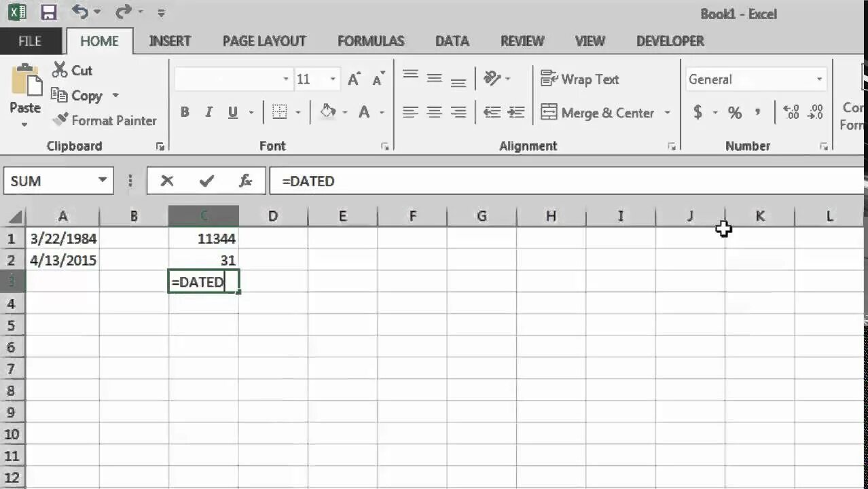Expand the Copy options arrow
The height and width of the screenshot is (489, 868).
click(115, 96)
